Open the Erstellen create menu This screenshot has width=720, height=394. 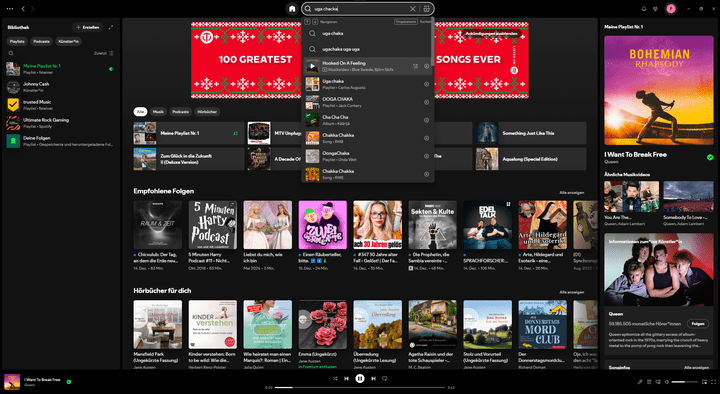(88, 28)
